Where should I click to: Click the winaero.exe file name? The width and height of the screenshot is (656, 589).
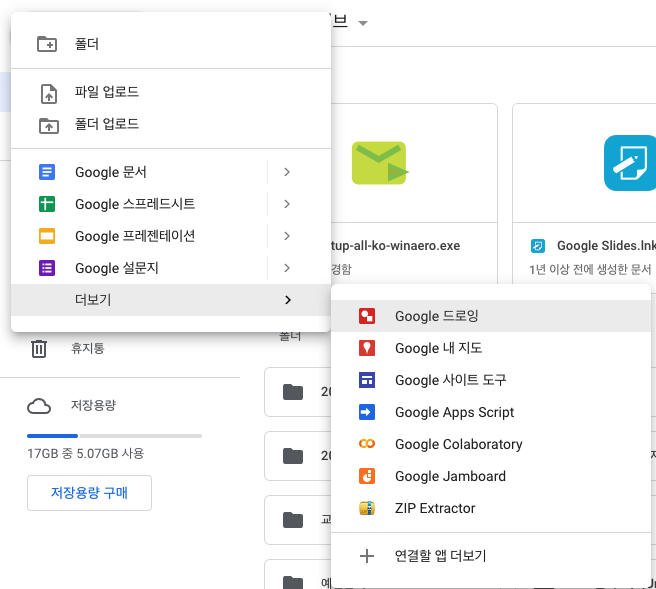(395, 246)
